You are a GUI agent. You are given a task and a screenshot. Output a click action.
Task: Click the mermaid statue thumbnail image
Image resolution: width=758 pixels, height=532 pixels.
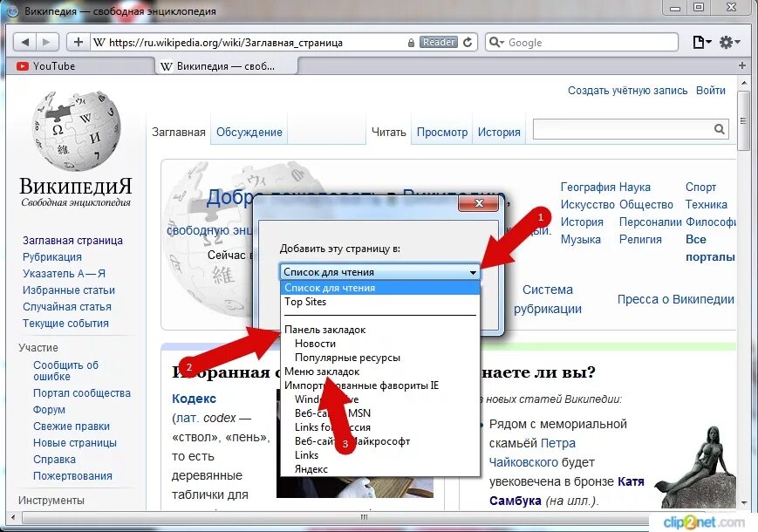tap(696, 467)
